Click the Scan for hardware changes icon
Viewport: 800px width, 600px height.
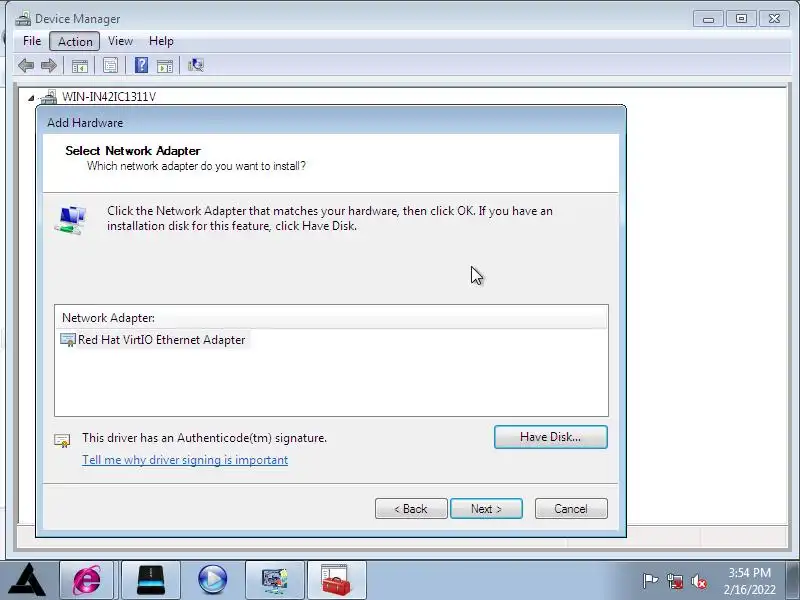[196, 65]
